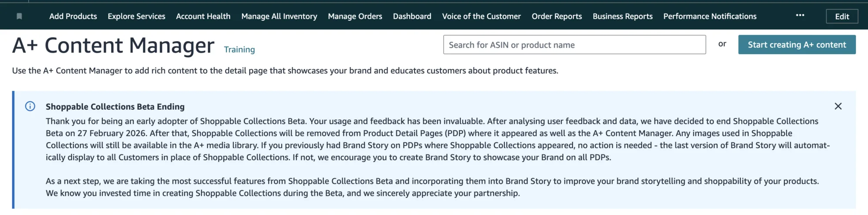
Task: Click the Edit button in nav bar
Action: coord(842,16)
